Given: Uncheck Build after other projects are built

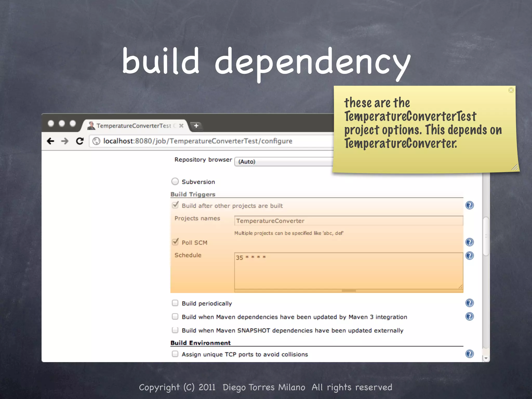Looking at the screenshot, I should tap(175, 205).
